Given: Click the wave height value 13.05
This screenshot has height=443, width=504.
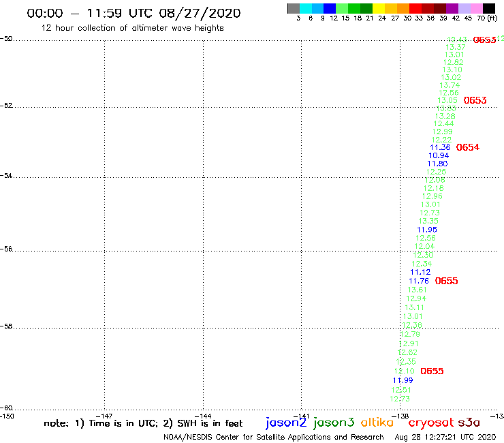Looking at the screenshot, I should click(447, 100).
